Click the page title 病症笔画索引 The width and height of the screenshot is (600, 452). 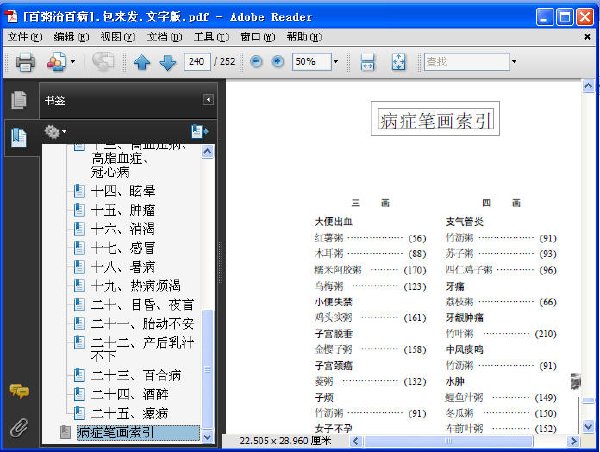tap(435, 120)
